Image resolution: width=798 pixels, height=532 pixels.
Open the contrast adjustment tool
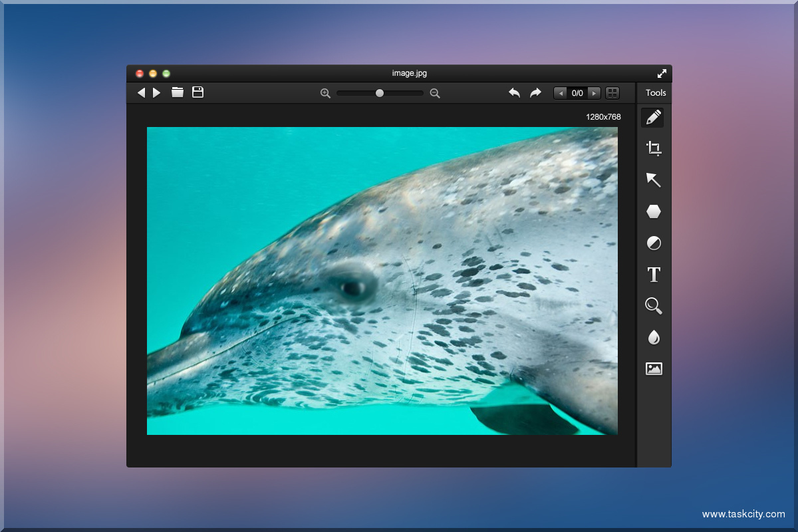click(654, 243)
